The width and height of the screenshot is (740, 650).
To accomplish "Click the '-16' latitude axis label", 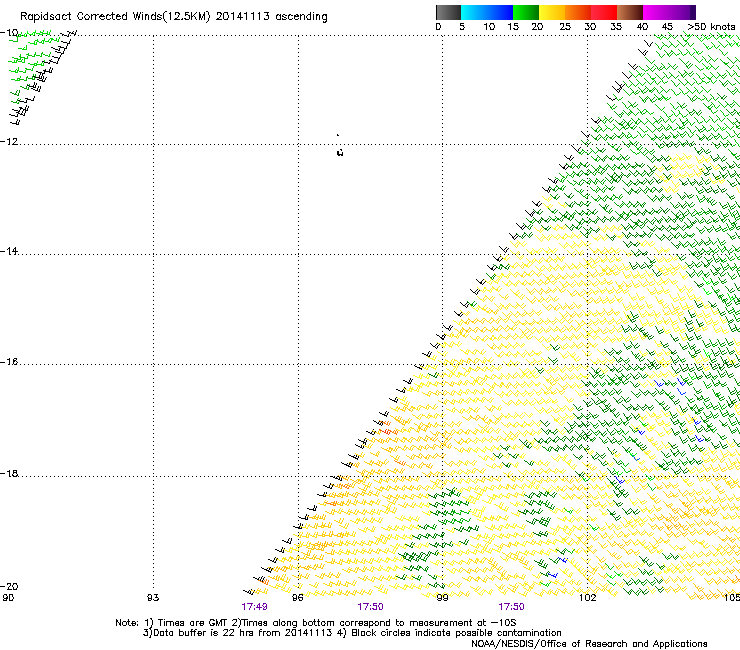I will click(x=9, y=362).
